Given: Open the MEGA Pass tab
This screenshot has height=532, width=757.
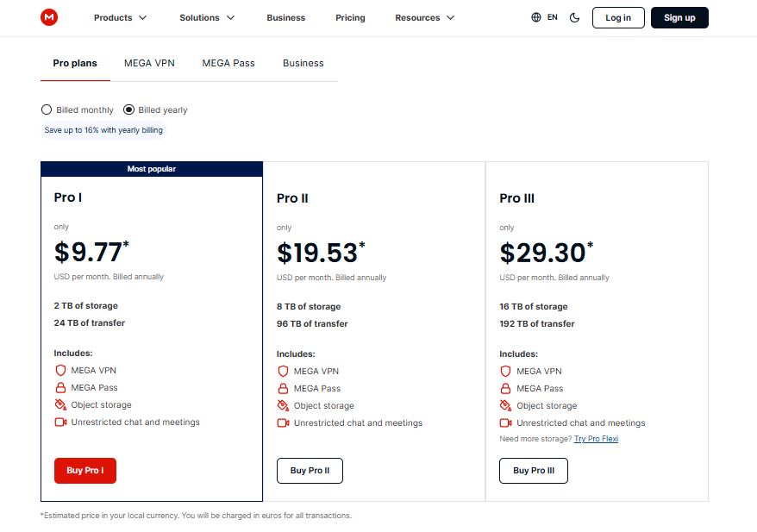Looking at the screenshot, I should click(x=228, y=63).
